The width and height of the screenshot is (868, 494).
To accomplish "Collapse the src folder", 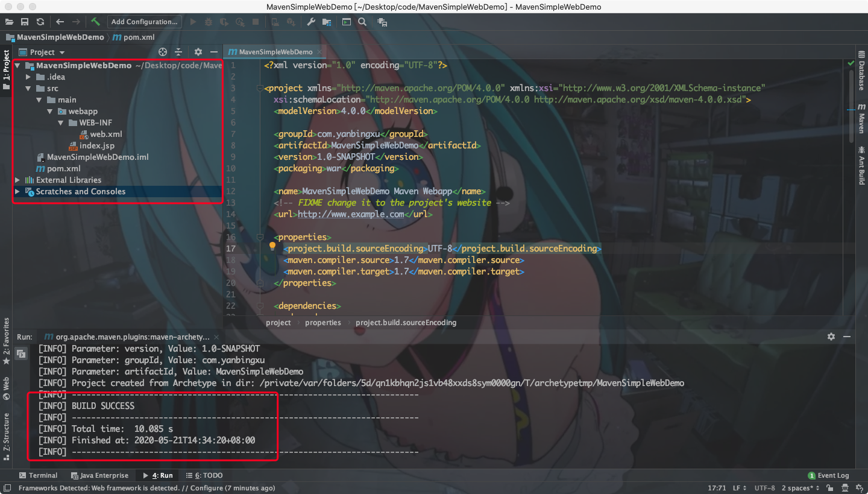I will point(28,89).
